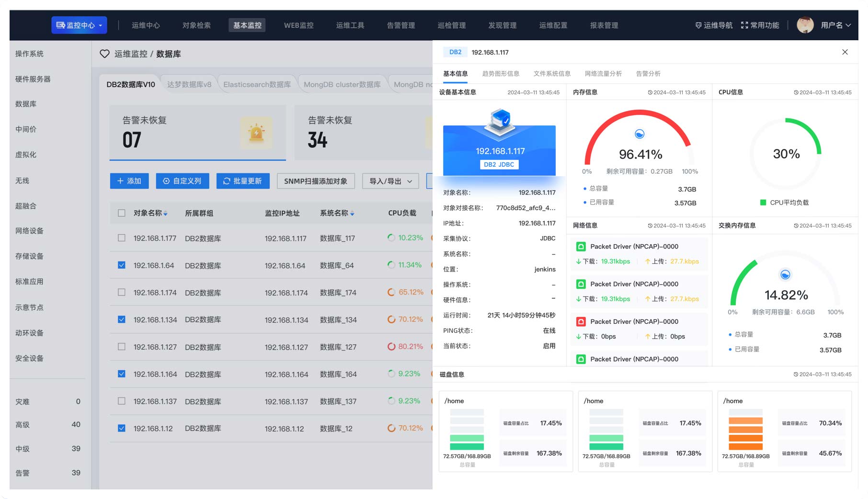Click the user avatar picture
This screenshot has height=499, width=868.
[x=805, y=25]
